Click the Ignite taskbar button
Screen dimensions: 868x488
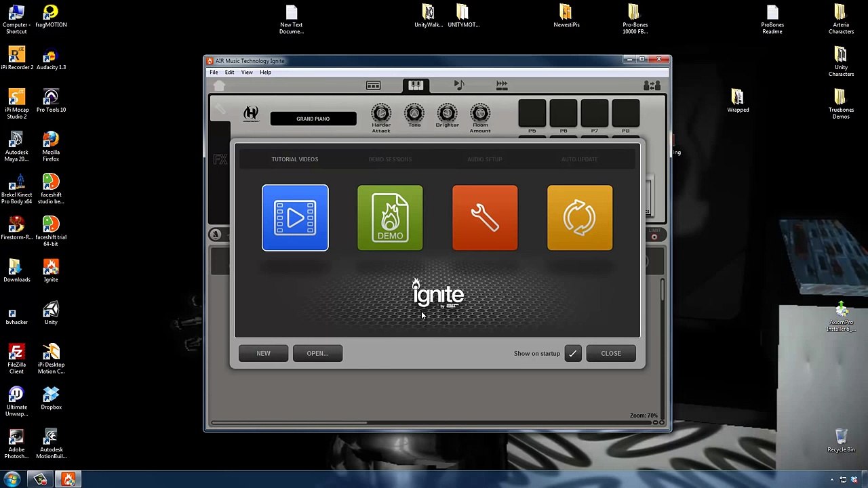(68, 480)
